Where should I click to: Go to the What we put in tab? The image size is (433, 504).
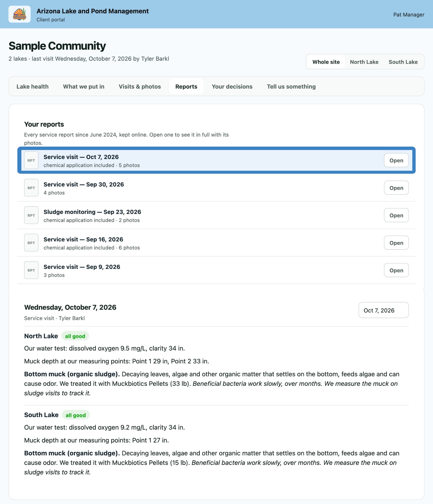84,86
